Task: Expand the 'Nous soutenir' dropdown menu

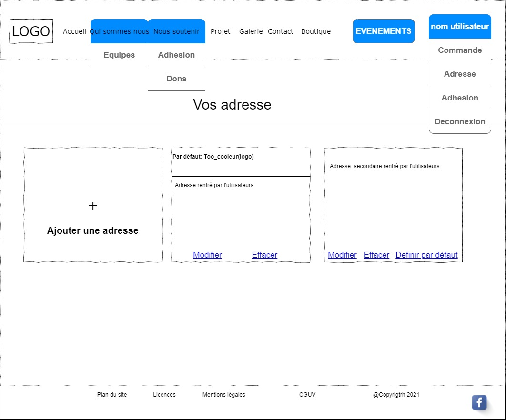Action: [176, 31]
